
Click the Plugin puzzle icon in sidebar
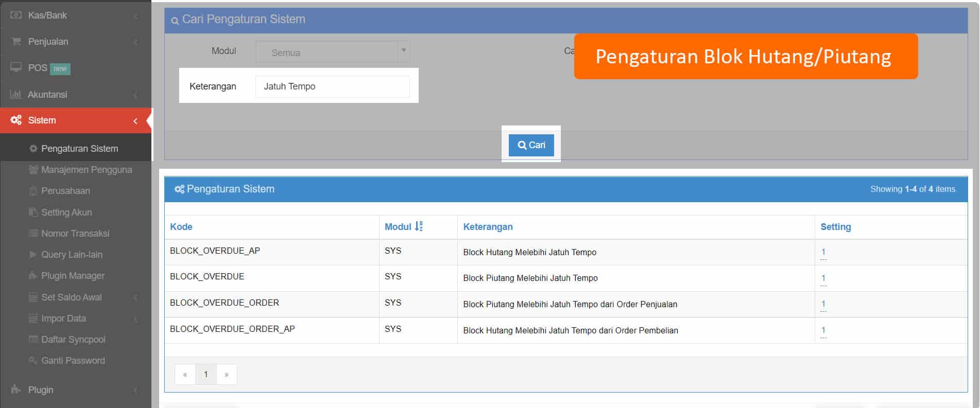tap(16, 389)
